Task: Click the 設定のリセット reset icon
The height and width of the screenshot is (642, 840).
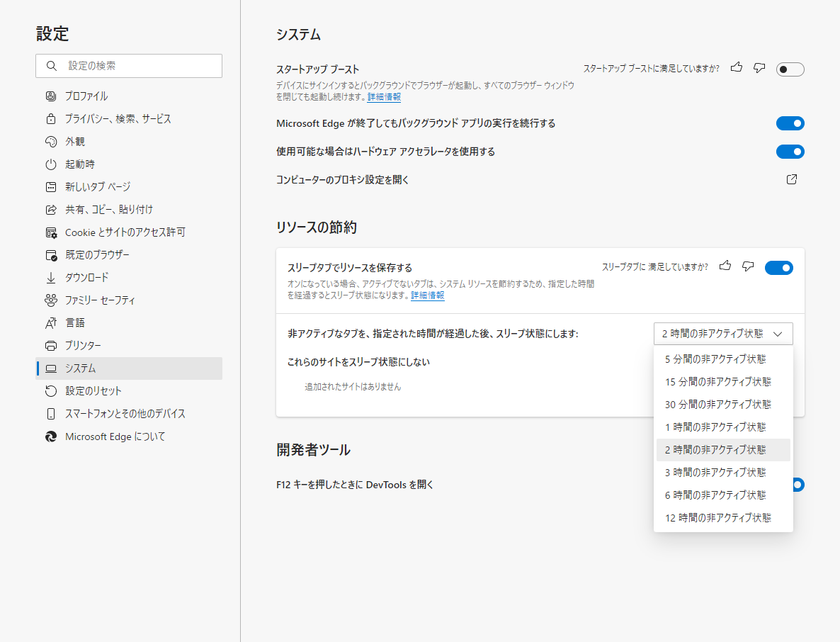Action: click(51, 391)
